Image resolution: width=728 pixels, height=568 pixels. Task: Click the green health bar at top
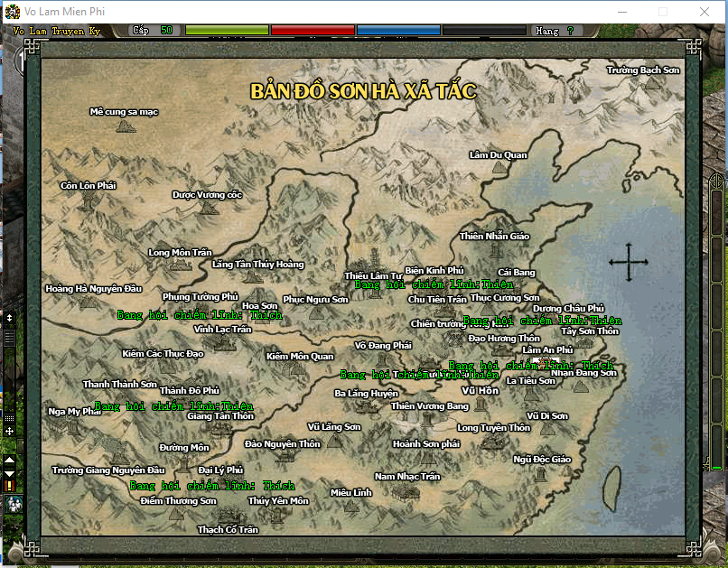[x=227, y=31]
